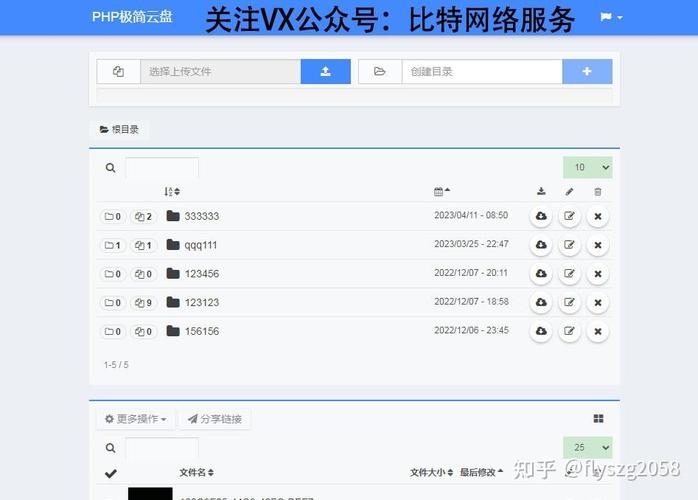Delete the 123456 folder
698x500 pixels.
click(598, 273)
